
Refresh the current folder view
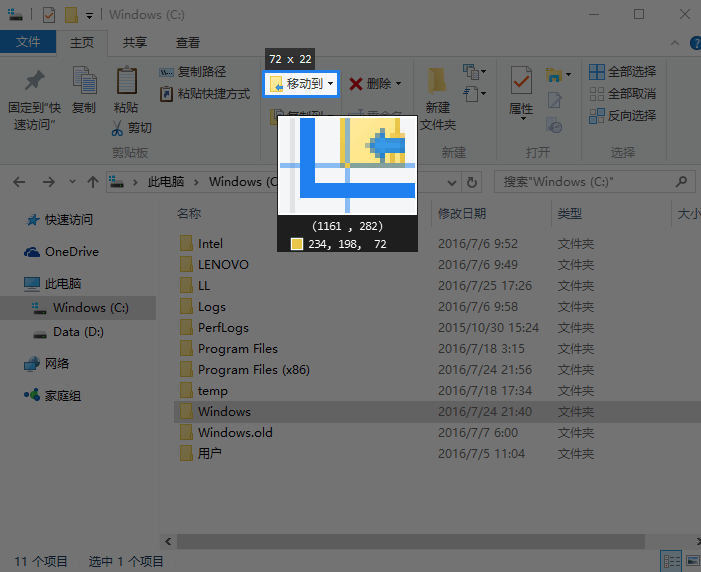[x=472, y=182]
